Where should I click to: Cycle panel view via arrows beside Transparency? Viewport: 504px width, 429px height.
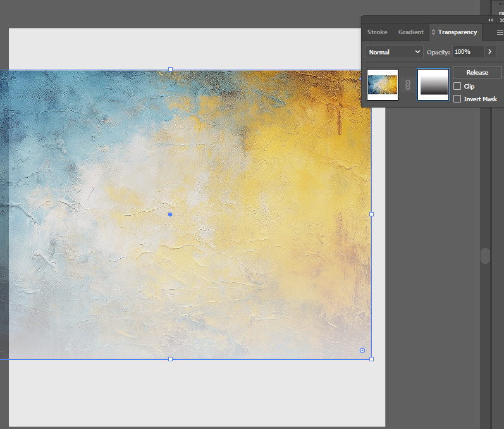coord(433,32)
